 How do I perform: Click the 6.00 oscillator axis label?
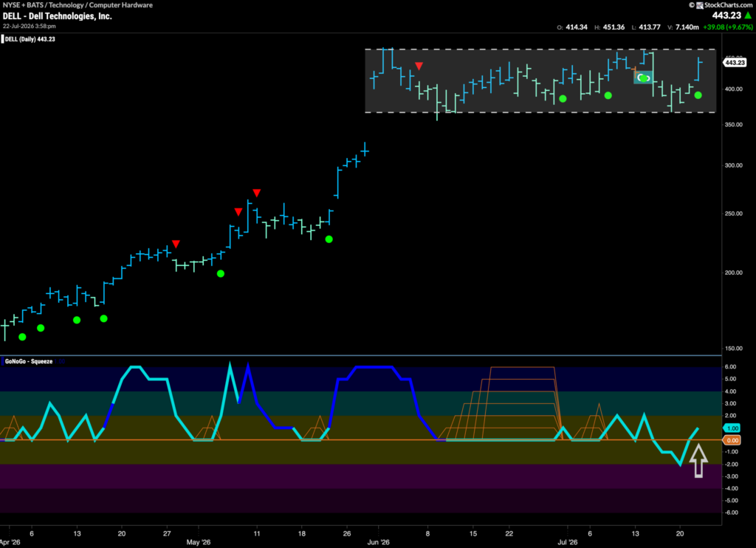coord(731,367)
